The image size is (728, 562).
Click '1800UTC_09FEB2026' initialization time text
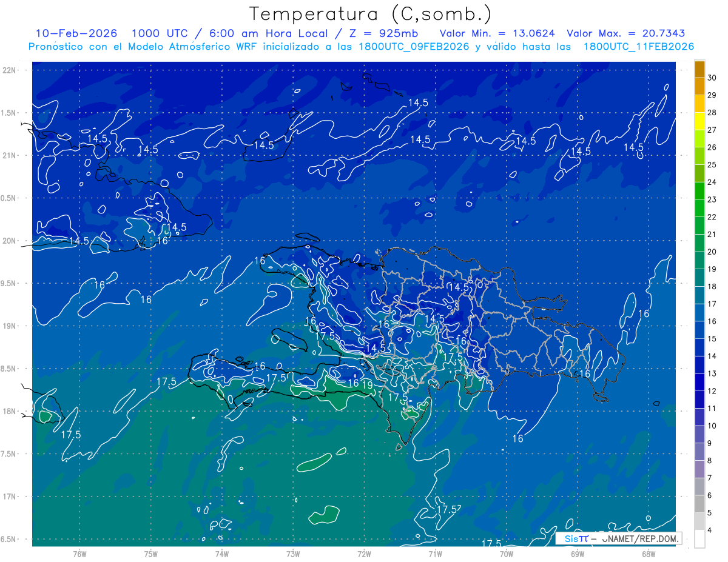[x=413, y=47]
